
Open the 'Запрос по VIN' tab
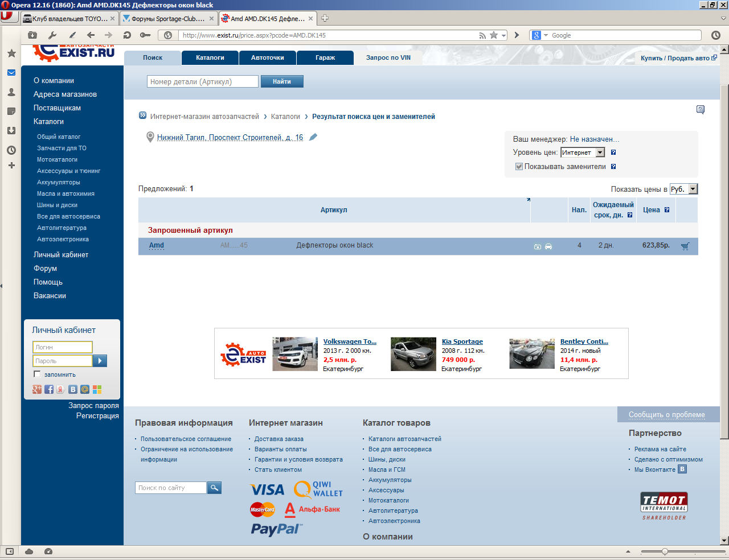click(x=388, y=57)
